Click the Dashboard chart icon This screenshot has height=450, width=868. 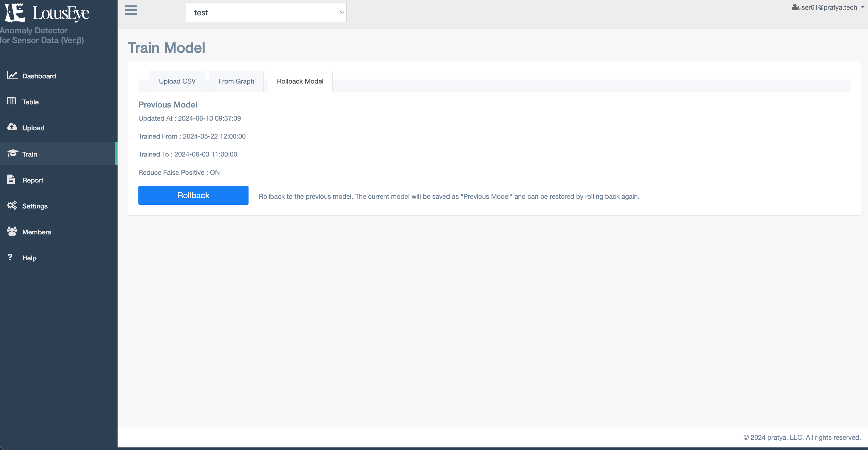pos(12,76)
